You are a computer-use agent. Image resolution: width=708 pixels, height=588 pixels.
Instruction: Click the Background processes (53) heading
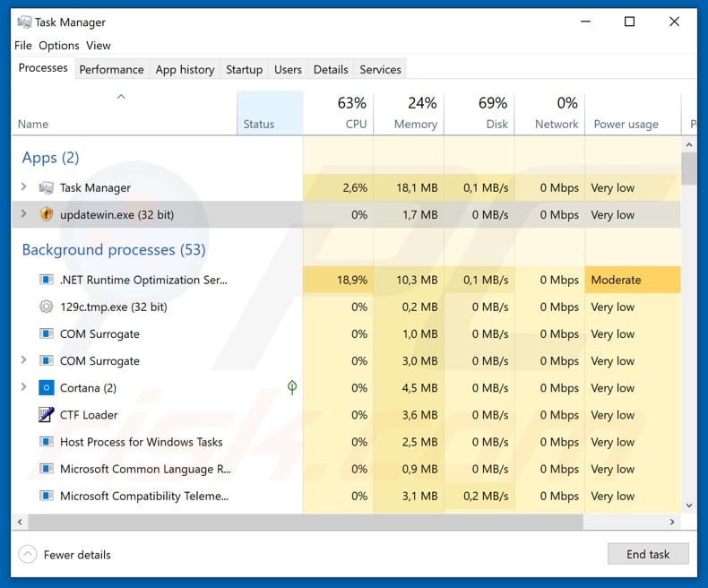click(114, 250)
